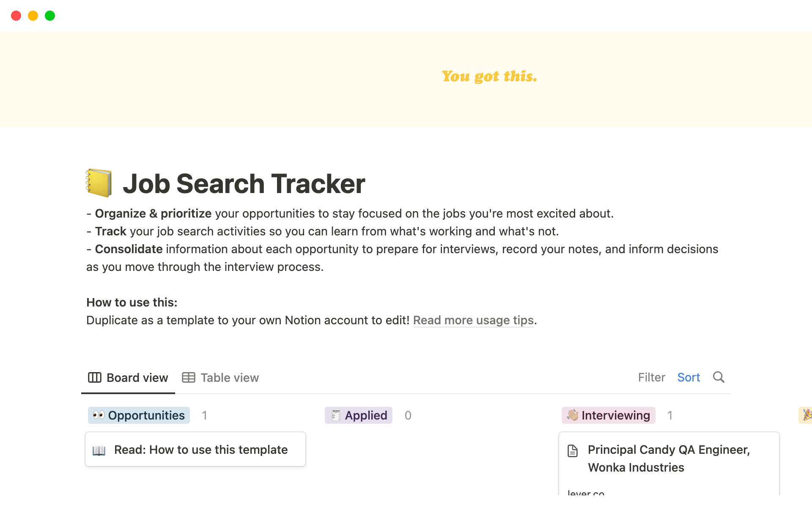
Task: Click the Table view icon
Action: [189, 378]
